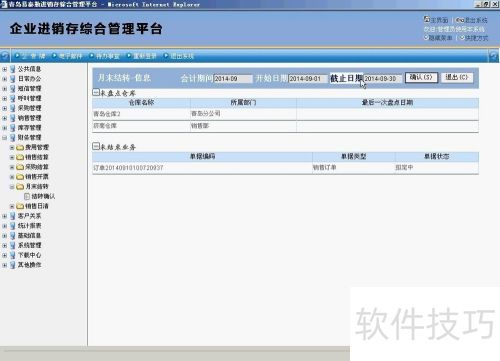Click the 结转确认 document icon
Image resolution: width=500 pixels, height=361 pixels.
tap(27, 196)
